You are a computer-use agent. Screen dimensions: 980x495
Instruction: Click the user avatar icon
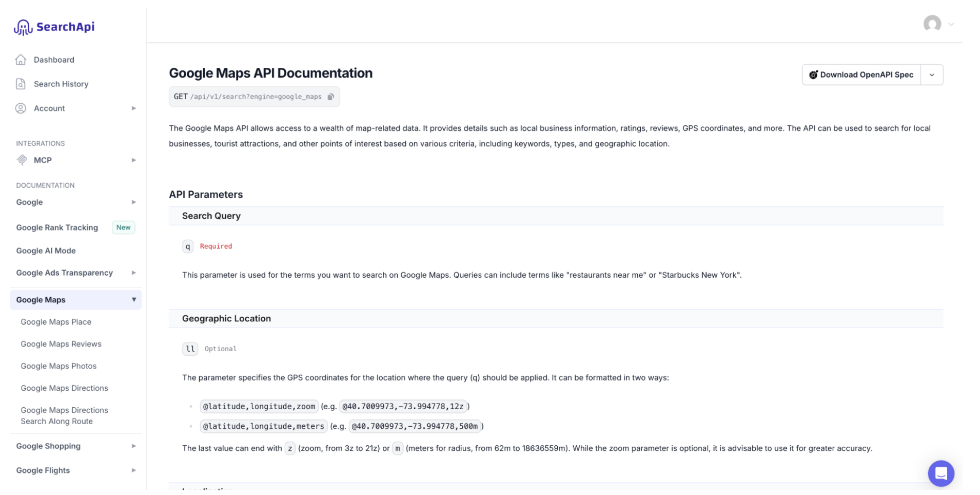932,24
